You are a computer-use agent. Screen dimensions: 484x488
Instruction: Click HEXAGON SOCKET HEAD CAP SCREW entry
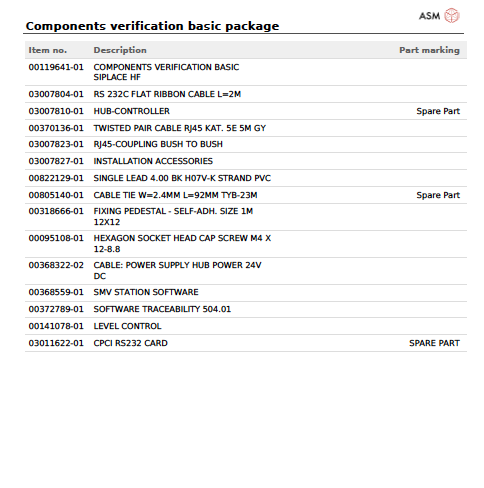182,243
